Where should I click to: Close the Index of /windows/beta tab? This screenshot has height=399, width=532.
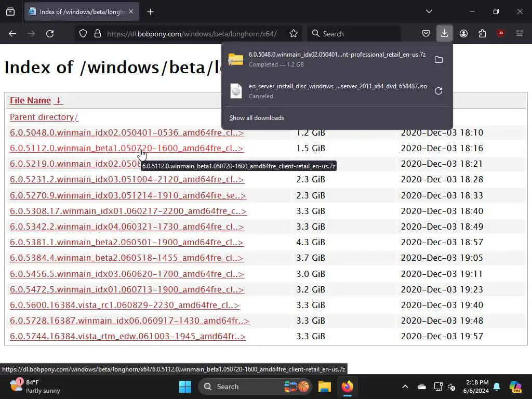point(131,12)
